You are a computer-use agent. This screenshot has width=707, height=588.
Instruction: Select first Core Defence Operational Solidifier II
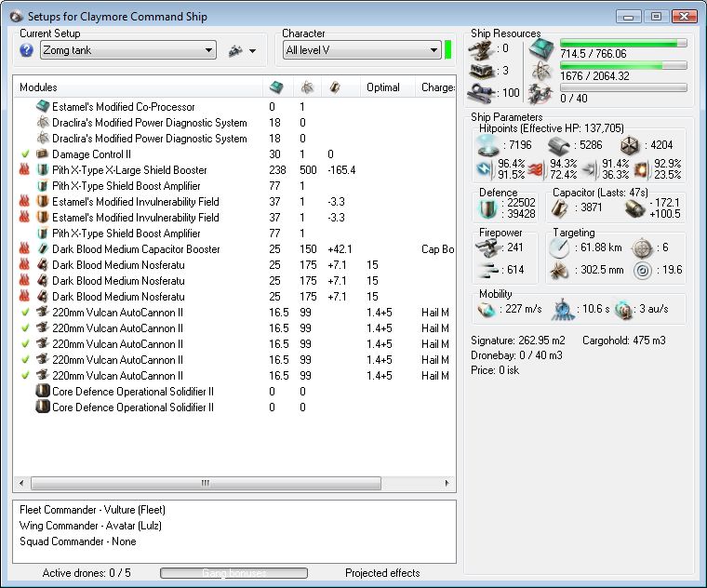(x=234, y=392)
